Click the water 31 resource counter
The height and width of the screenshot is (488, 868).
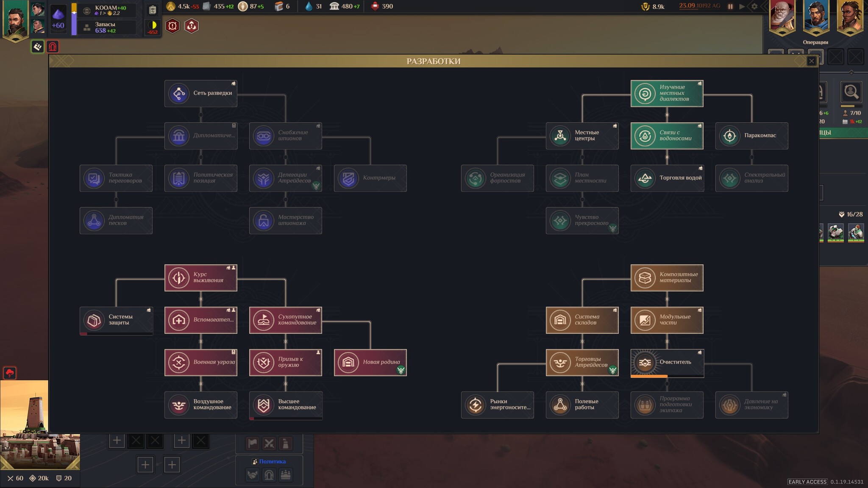pyautogui.click(x=313, y=6)
